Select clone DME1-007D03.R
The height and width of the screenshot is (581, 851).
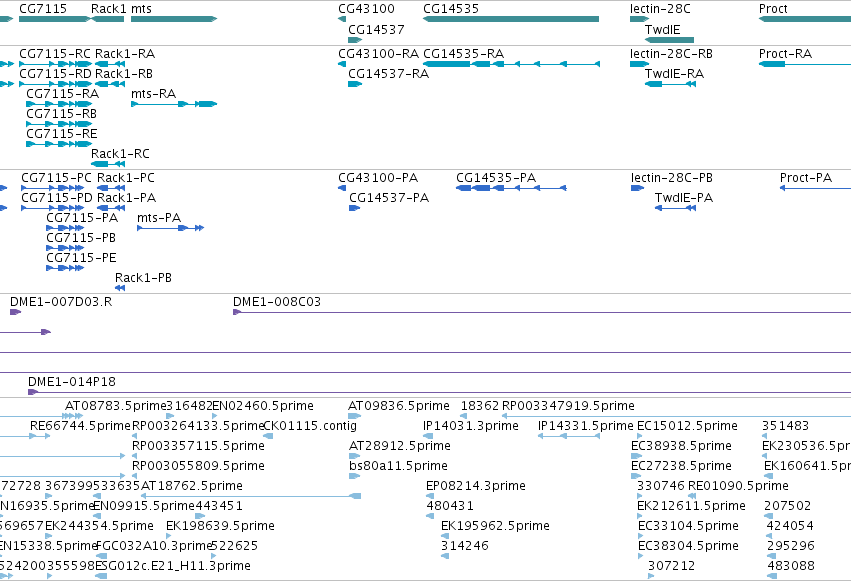point(61,302)
